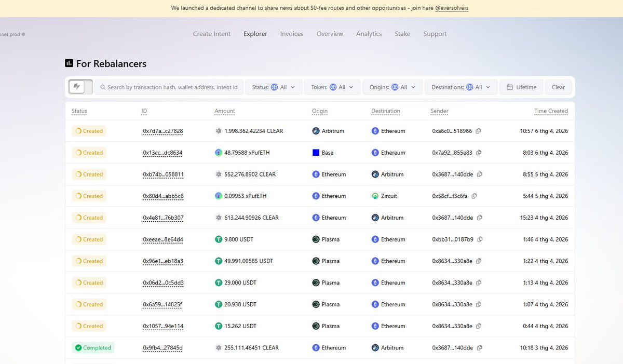Screen dimensions: 623x364
Task: Open intent ID 0x6a59...14825f
Action: click(x=162, y=305)
